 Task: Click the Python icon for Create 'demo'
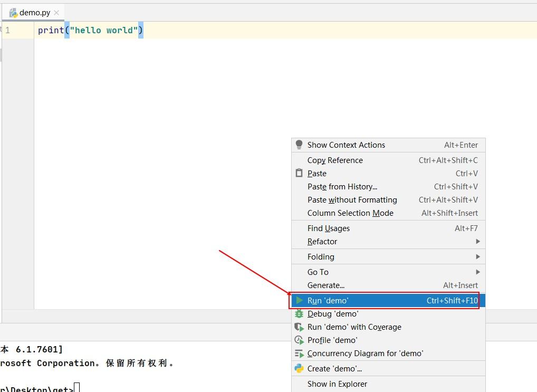pos(299,368)
